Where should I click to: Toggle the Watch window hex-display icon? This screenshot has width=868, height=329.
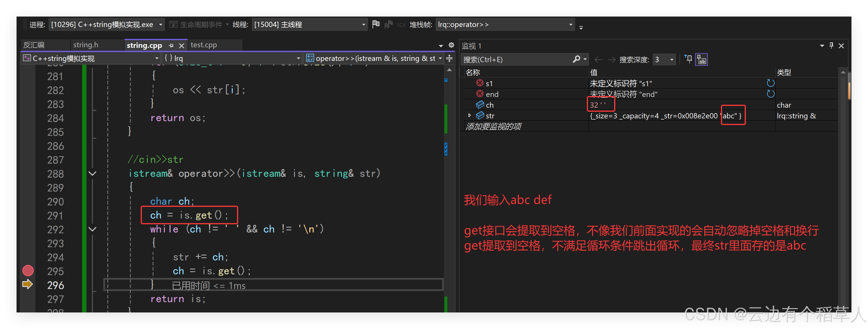pyautogui.click(x=701, y=60)
